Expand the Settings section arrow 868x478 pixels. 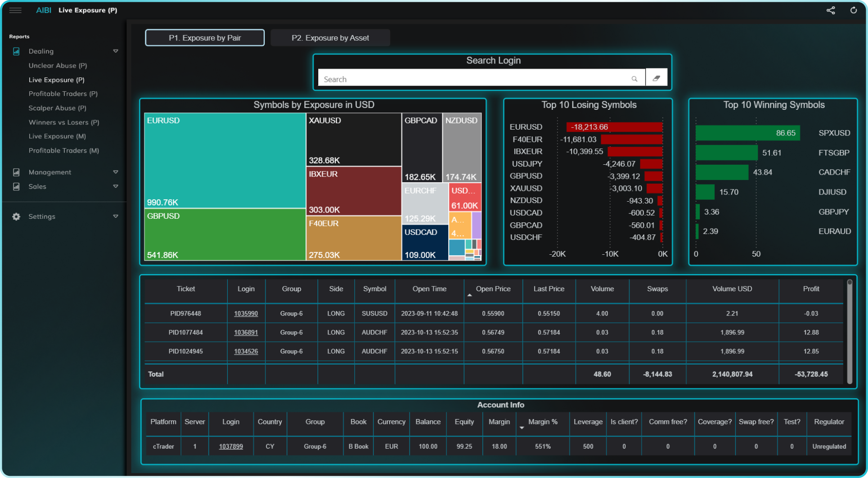116,216
